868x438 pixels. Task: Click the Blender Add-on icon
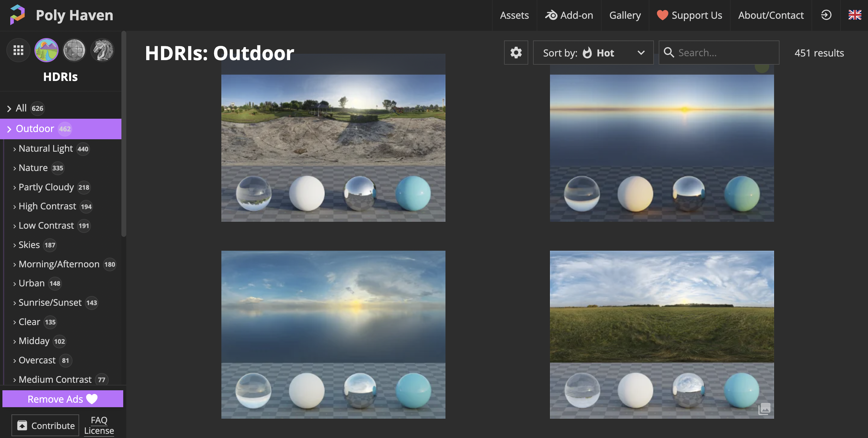point(551,15)
